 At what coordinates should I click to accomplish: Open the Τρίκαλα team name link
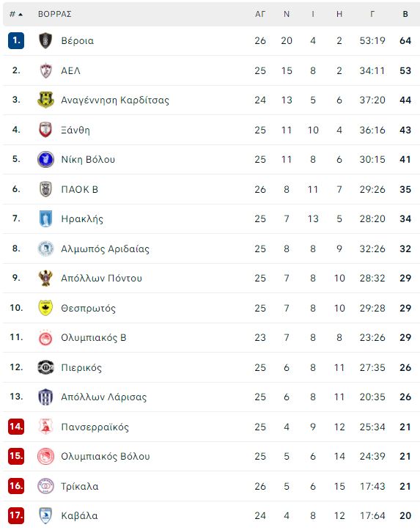click(x=80, y=487)
